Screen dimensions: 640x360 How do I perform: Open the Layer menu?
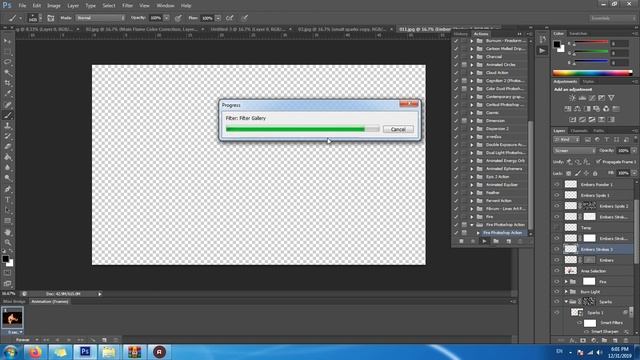(73, 6)
